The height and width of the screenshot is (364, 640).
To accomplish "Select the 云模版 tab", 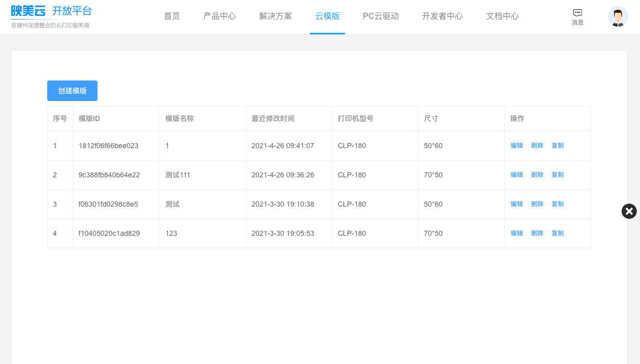I will click(x=327, y=16).
